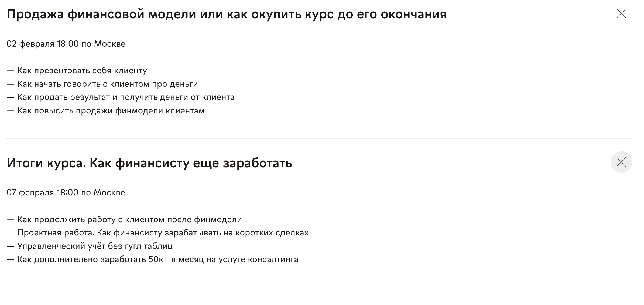Click the divider line below "Итоги курса" section
Viewport: 644px width, 305px height.
[x=319, y=287]
